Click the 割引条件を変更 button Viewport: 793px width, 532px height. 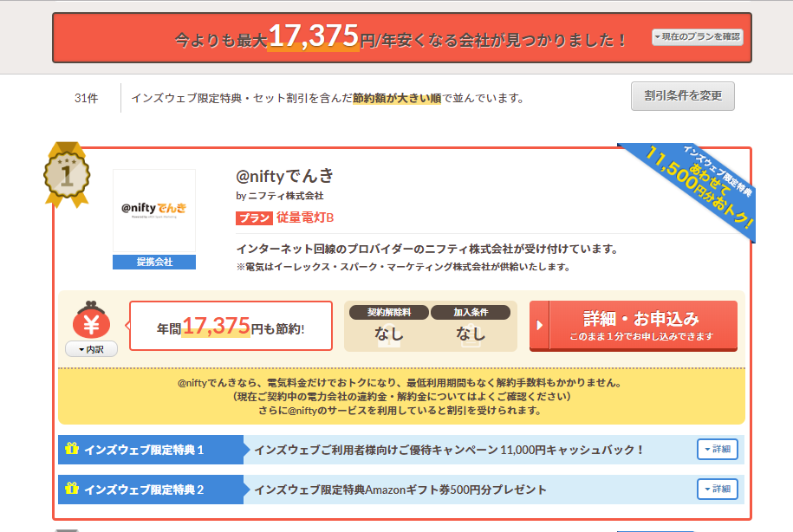pyautogui.click(x=683, y=96)
